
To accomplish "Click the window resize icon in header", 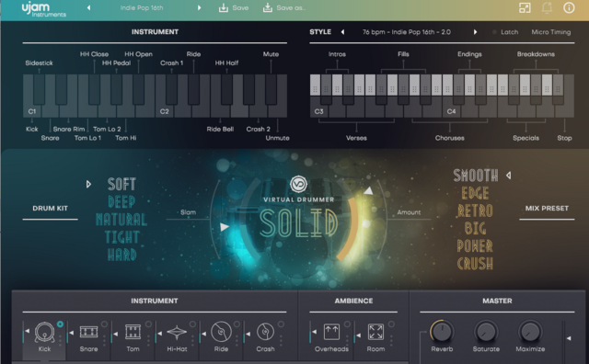I will 525,8.
